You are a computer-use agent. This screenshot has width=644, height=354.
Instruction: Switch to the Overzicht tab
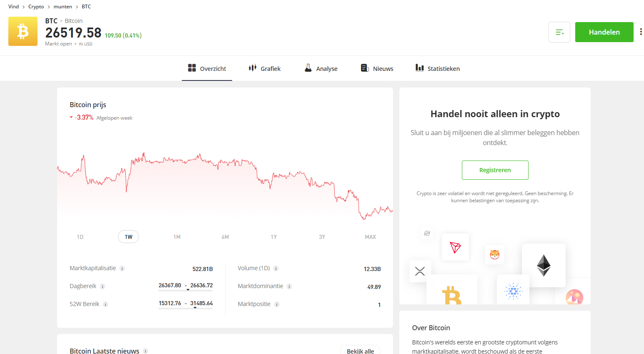[207, 68]
